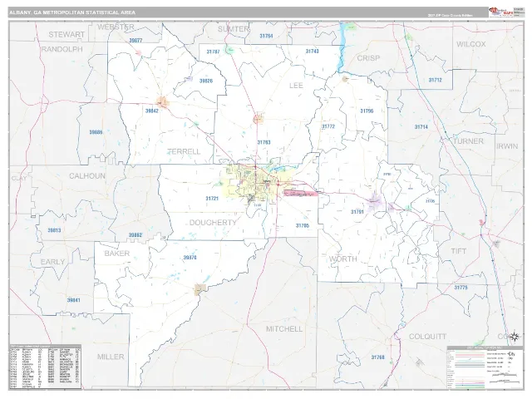Click ZIP code 31764
This screenshot has width=532, height=399.
pos(266,36)
